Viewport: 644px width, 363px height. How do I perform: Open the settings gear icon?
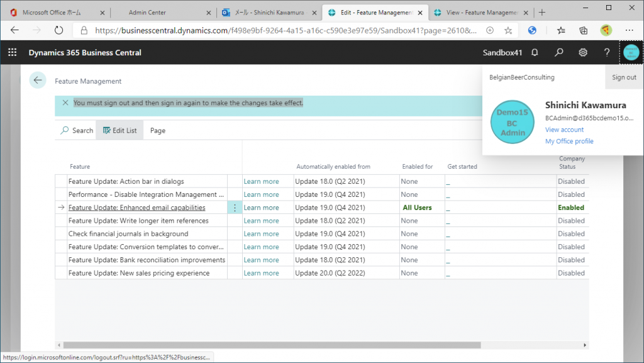point(583,53)
